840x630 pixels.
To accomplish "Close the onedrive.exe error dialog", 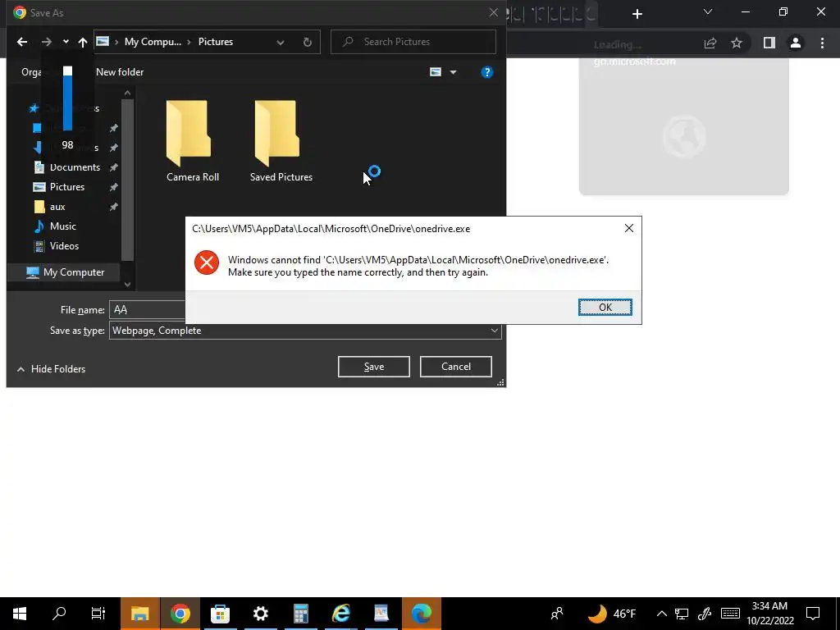I will [629, 228].
